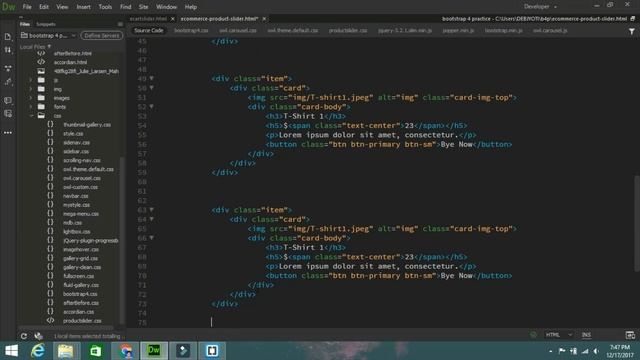
Task: Click the restore-down document window icon
Action: tap(633, 19)
